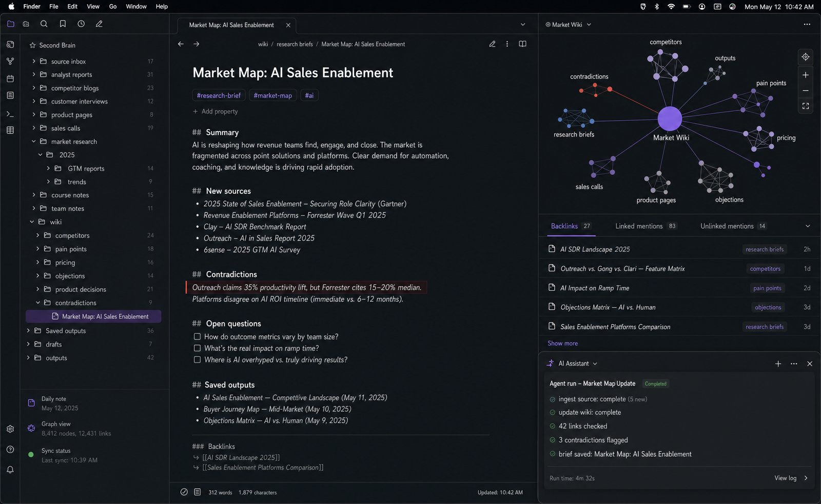Expand the Saved outputs folder

28,331
